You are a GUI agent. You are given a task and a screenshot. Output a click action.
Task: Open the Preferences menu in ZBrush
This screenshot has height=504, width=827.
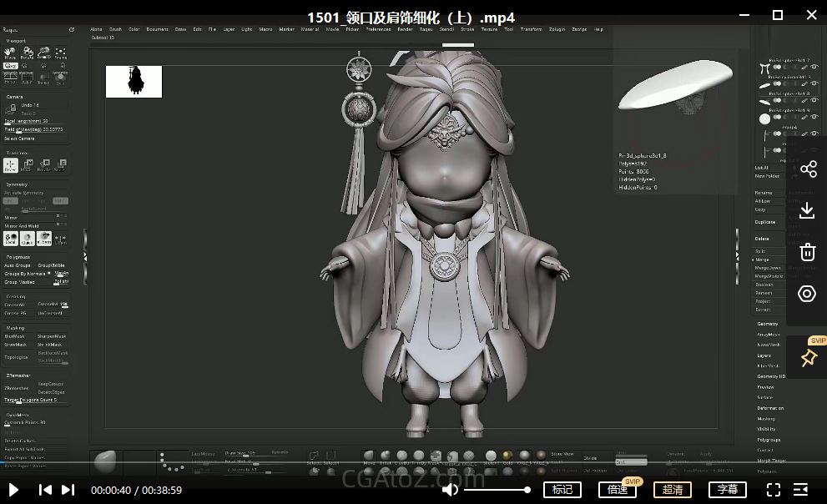(x=378, y=29)
